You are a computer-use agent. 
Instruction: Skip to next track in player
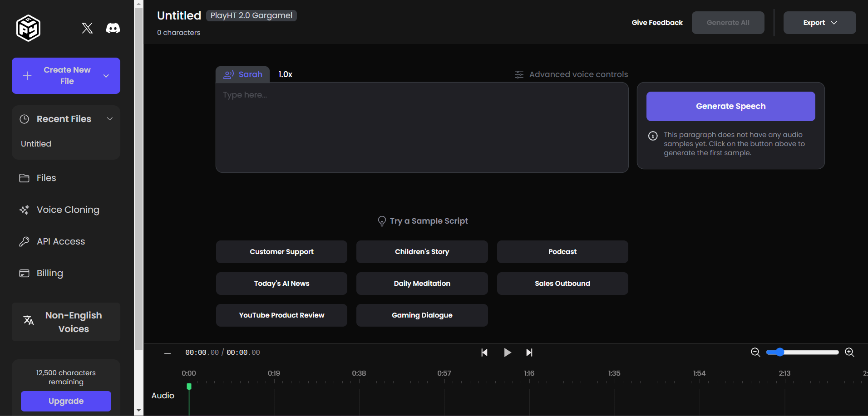click(529, 352)
